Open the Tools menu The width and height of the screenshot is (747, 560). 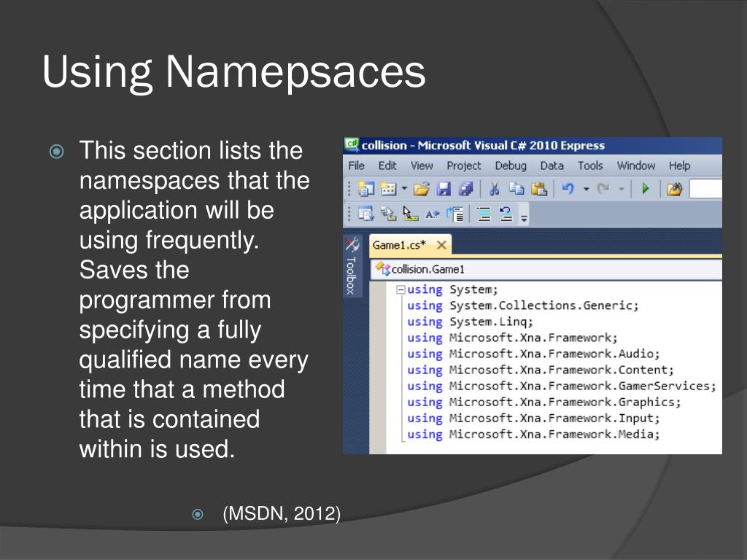click(590, 166)
